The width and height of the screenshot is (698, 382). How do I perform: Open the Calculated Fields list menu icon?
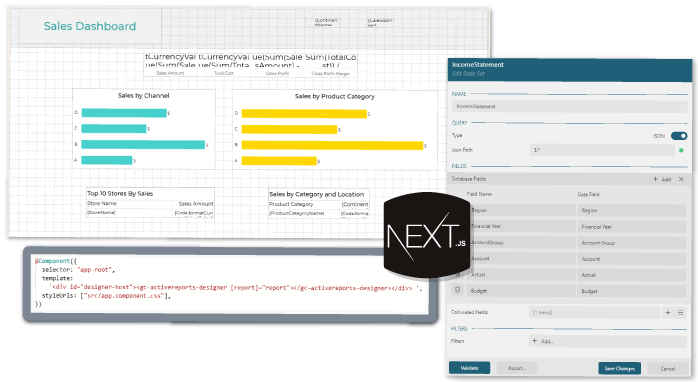[x=680, y=313]
